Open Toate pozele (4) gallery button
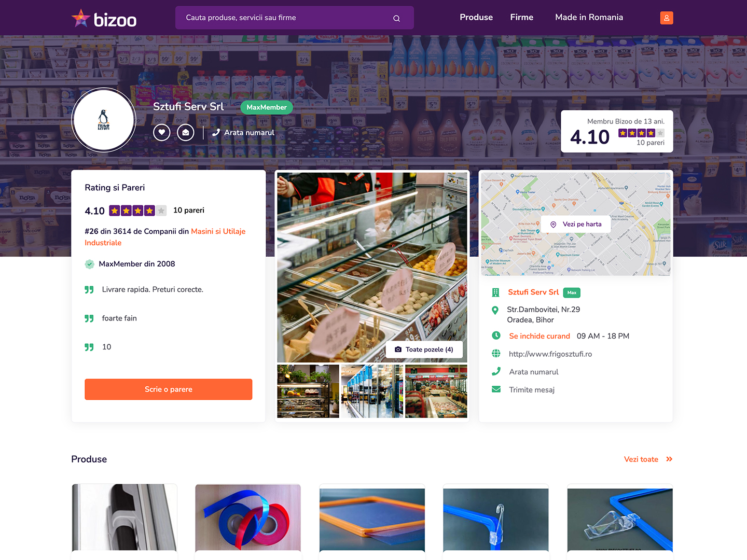The height and width of the screenshot is (560, 747). point(424,349)
